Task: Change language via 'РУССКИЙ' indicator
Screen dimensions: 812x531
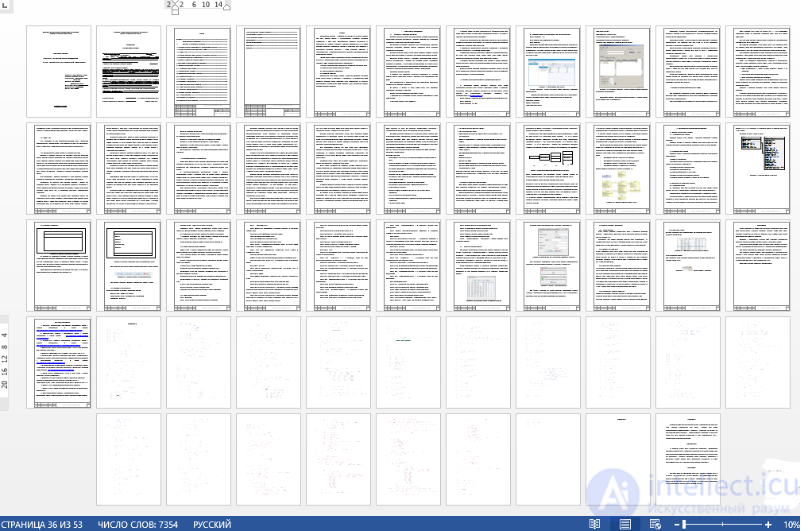Action: (212, 525)
